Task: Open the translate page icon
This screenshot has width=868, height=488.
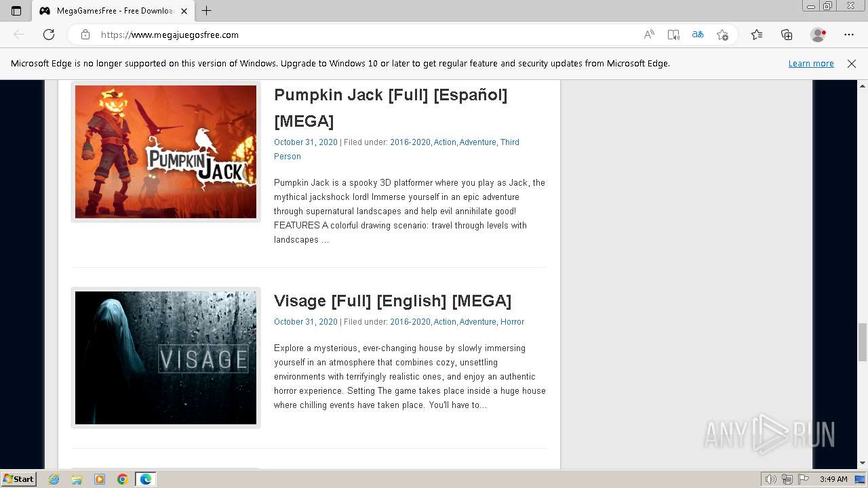Action: click(698, 35)
